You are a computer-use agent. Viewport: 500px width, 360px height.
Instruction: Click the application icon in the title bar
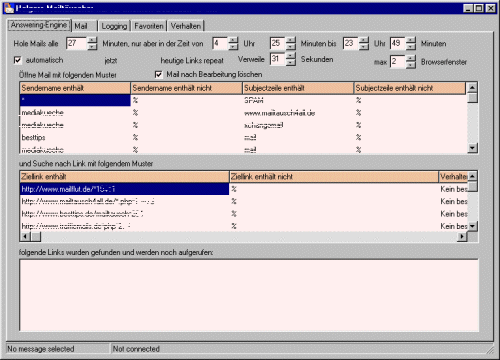[x=9, y=8]
